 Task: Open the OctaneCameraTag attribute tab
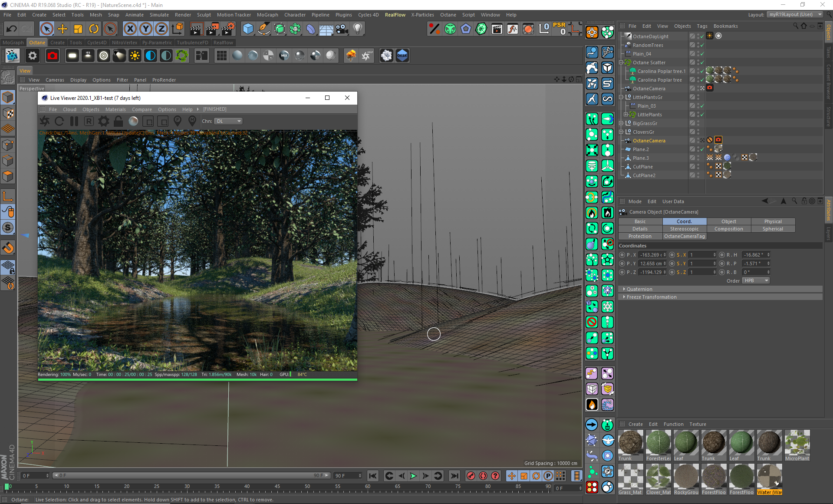685,236
